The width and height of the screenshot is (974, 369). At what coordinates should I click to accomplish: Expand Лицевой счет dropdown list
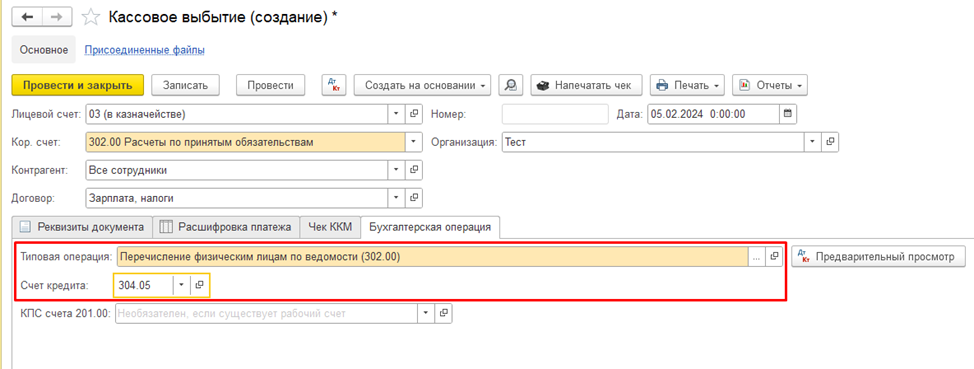click(x=397, y=114)
